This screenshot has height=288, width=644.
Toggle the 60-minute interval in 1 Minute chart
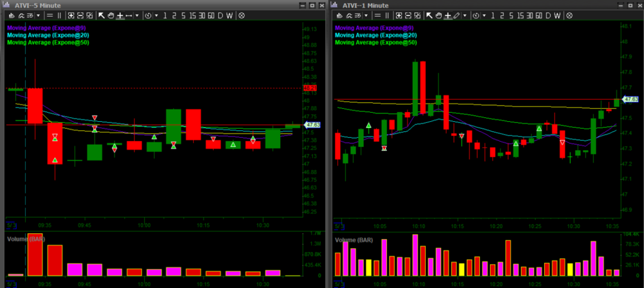[538, 15]
